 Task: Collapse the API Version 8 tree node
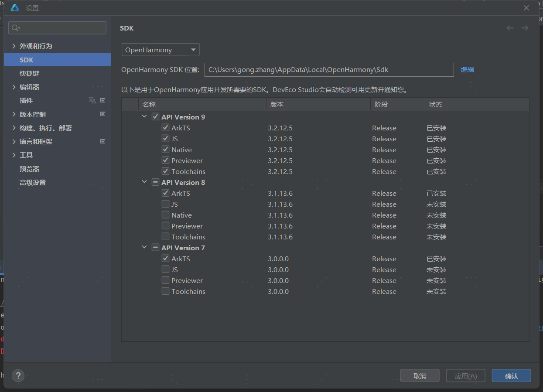(144, 182)
